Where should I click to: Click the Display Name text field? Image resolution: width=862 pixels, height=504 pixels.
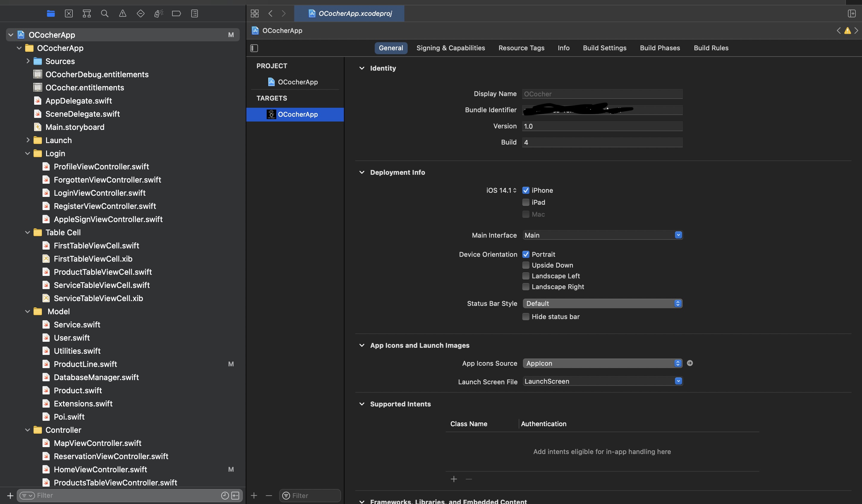pyautogui.click(x=603, y=94)
